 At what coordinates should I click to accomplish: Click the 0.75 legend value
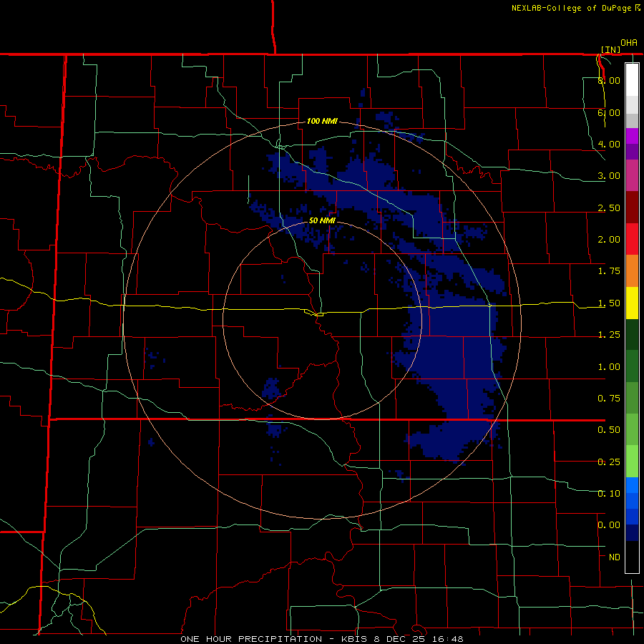tap(609, 399)
